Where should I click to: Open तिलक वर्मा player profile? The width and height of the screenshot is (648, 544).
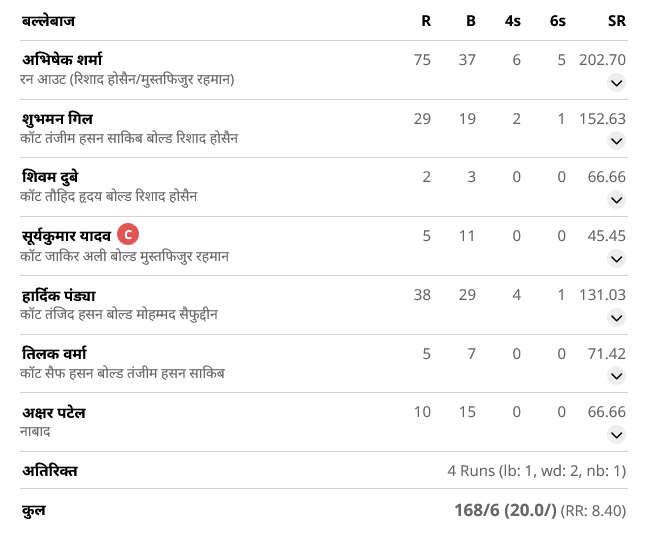pyautogui.click(x=54, y=354)
